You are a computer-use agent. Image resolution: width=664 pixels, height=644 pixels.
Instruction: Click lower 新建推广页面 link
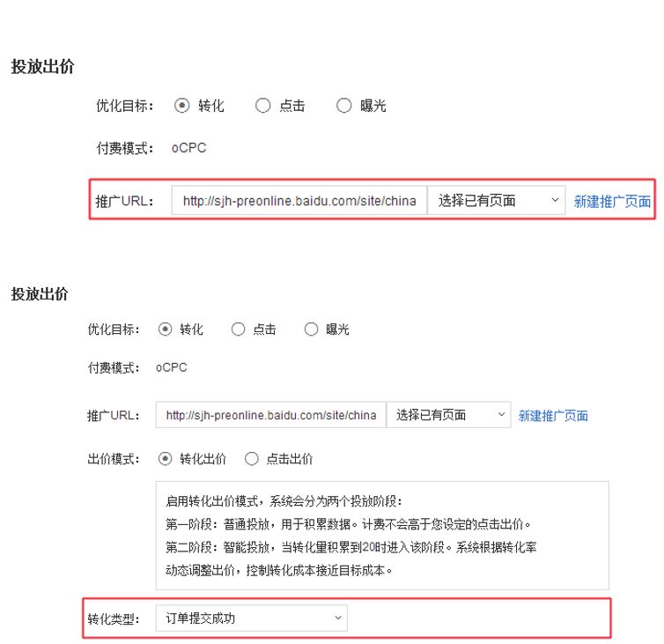553,416
